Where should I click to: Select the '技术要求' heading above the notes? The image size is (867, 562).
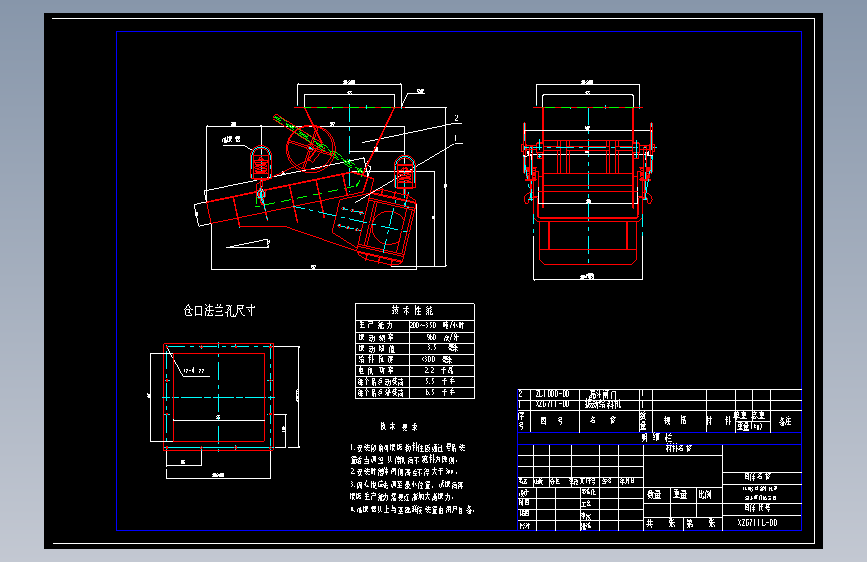tap(399, 426)
